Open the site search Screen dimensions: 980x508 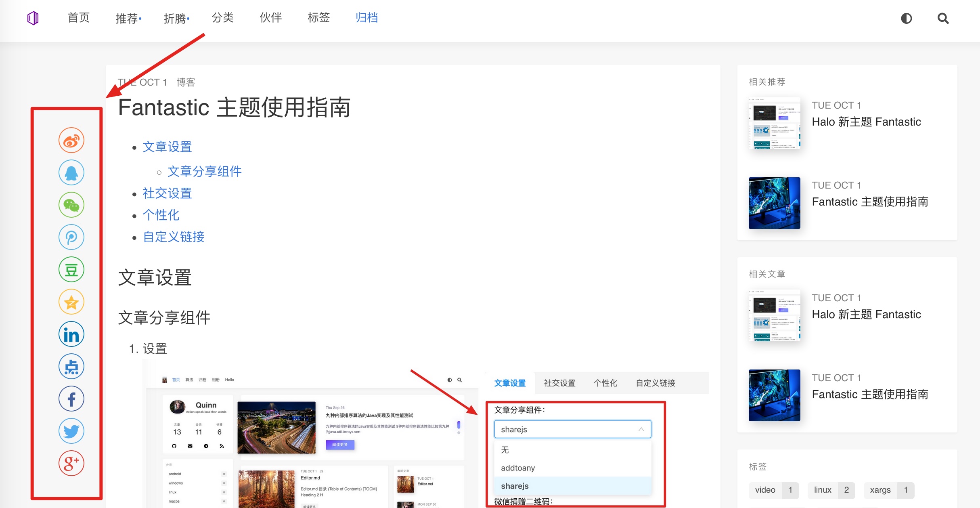[x=943, y=18]
